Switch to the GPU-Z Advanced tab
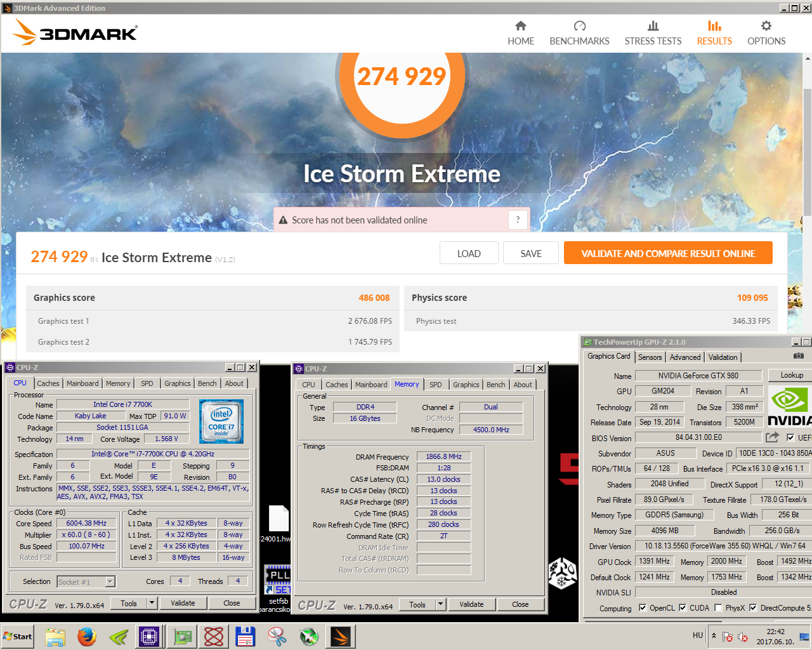The width and height of the screenshot is (812, 650). (685, 357)
